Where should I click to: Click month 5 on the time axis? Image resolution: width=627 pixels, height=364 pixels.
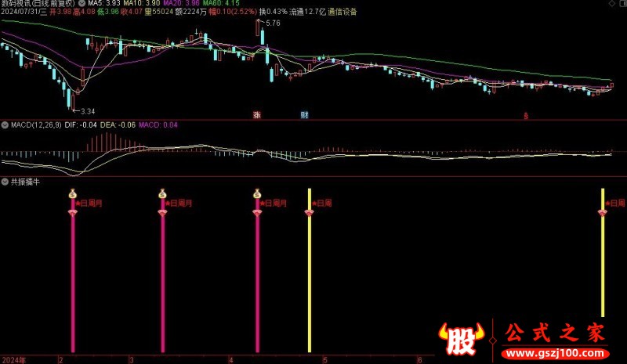(x=325, y=360)
